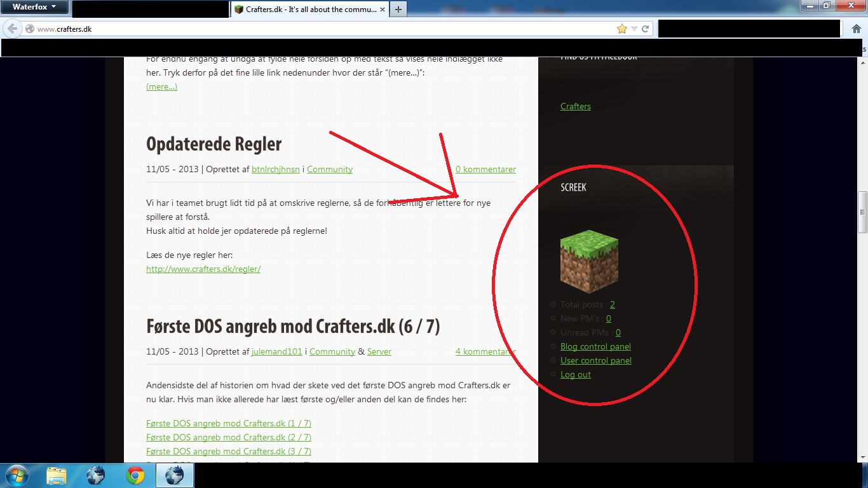868x488 pixels.
Task: Open Første DOS angreb (1 / 7) link
Action: (228, 423)
